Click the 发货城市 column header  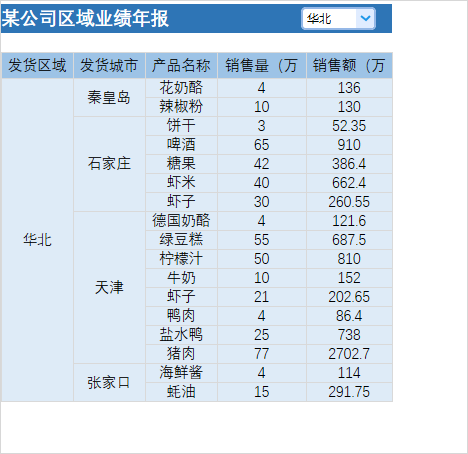tap(109, 65)
